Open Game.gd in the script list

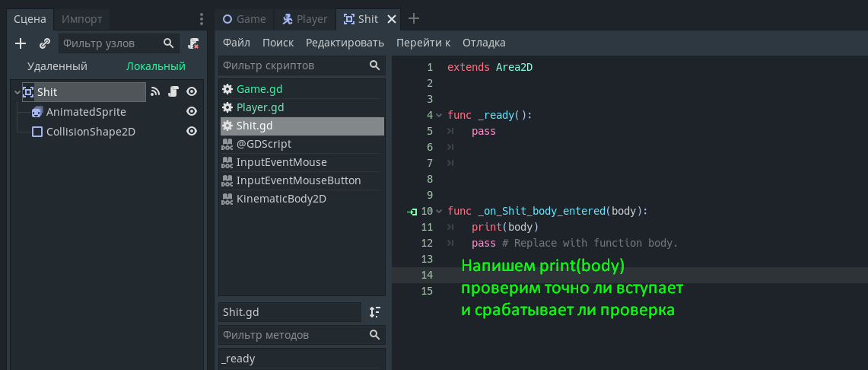[259, 89]
